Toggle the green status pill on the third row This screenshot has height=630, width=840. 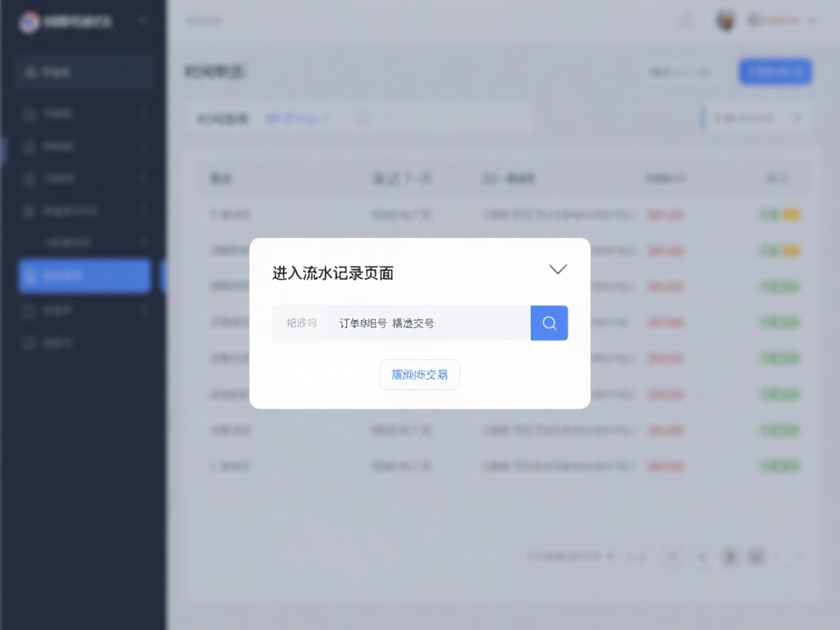click(780, 286)
